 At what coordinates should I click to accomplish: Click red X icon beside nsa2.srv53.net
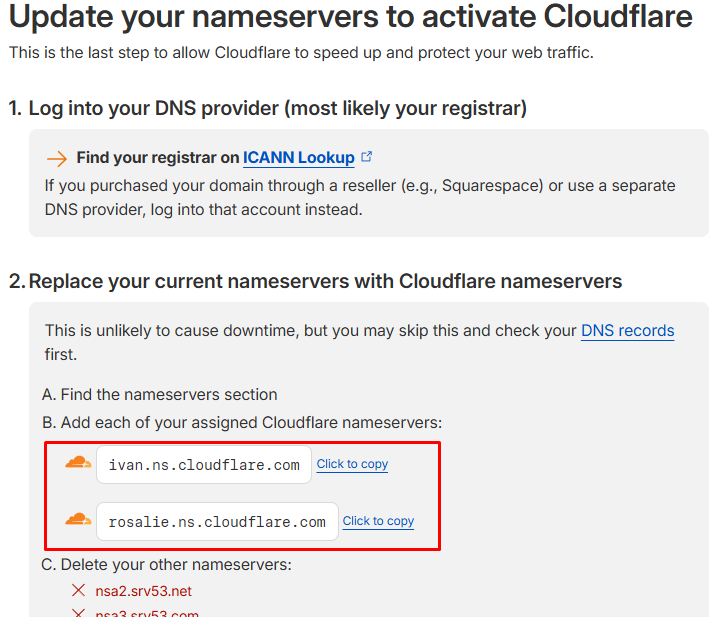(79, 591)
